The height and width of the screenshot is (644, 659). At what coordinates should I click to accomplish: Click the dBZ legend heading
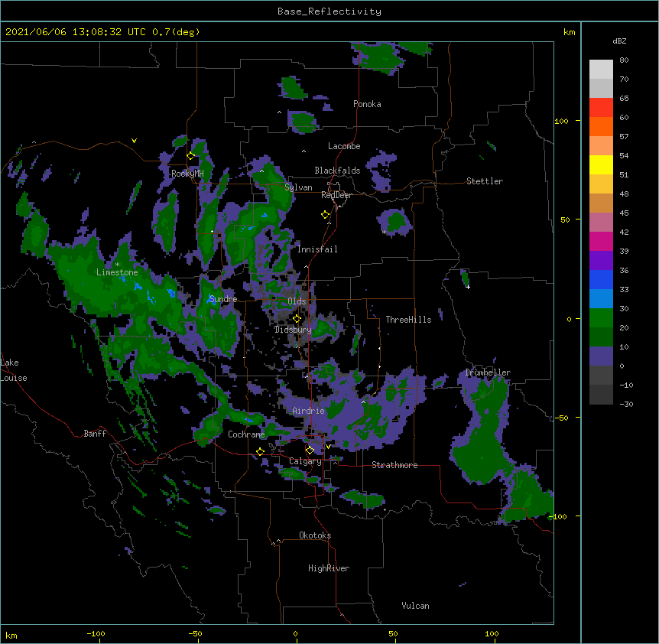[x=619, y=41]
